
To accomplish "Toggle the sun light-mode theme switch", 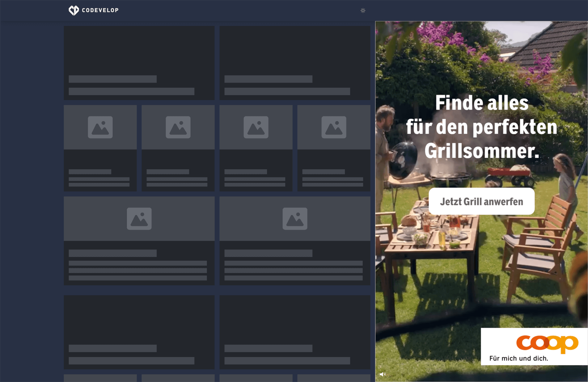I will click(x=363, y=10).
